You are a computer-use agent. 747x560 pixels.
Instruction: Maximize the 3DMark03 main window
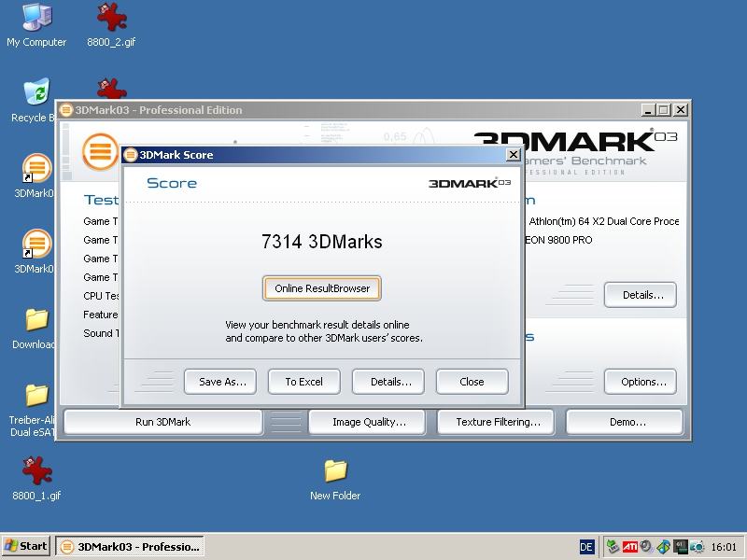tap(663, 110)
